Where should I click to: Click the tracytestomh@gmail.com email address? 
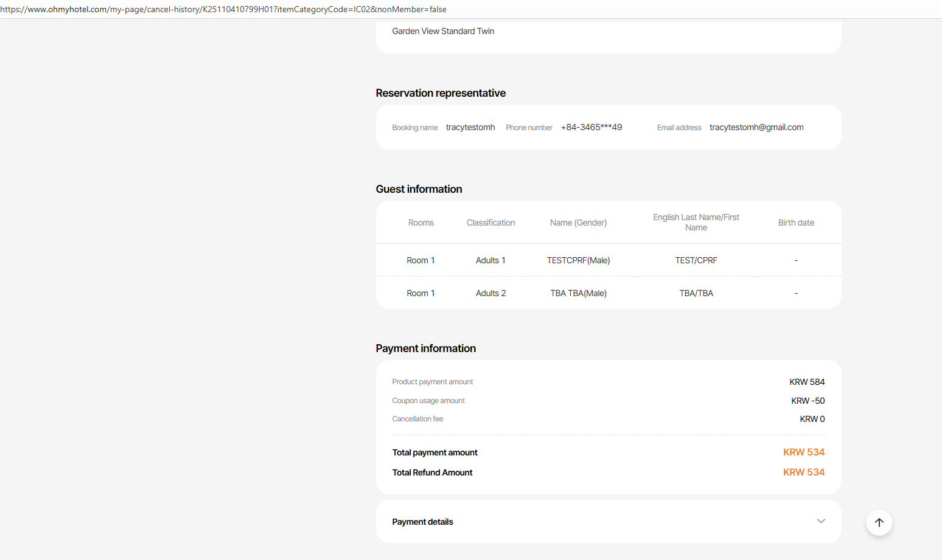click(756, 127)
